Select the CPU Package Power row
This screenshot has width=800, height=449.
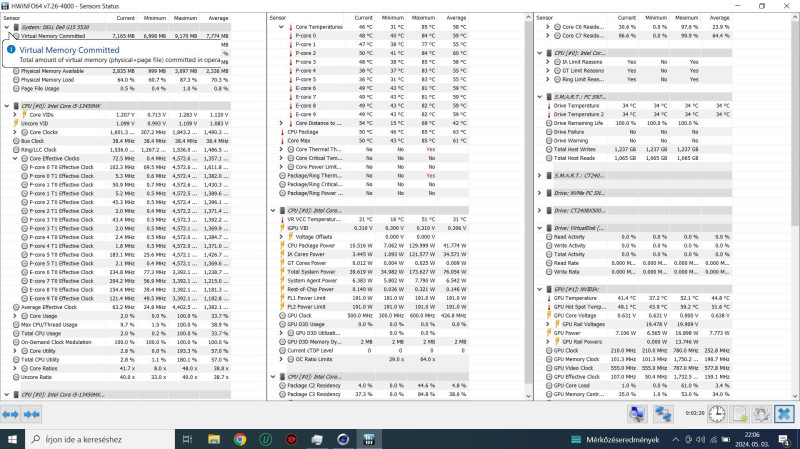pos(372,245)
